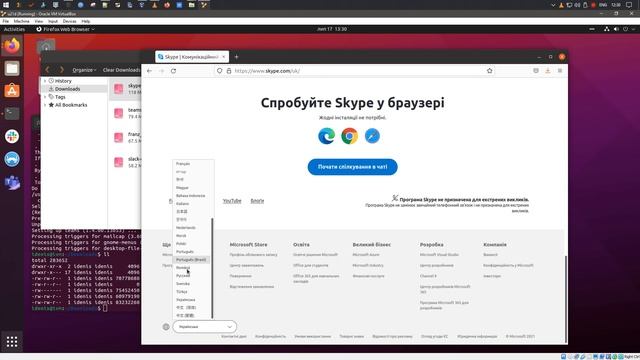Open VirtualBox View menu
The image size is (640, 360).
(39, 21)
